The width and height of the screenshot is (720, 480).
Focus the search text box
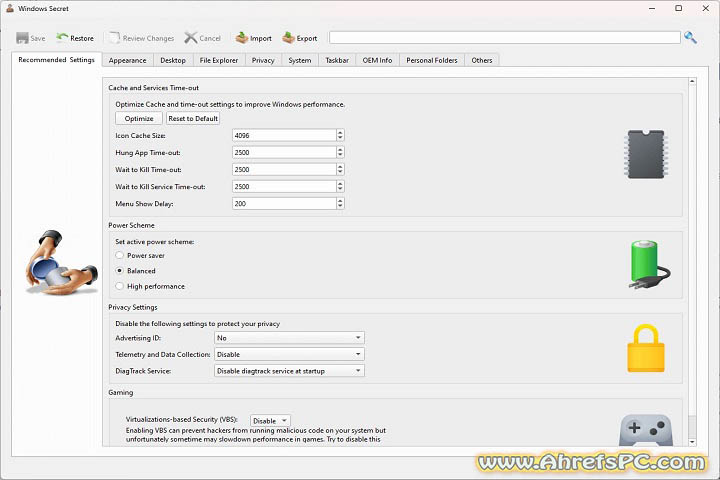(505, 38)
